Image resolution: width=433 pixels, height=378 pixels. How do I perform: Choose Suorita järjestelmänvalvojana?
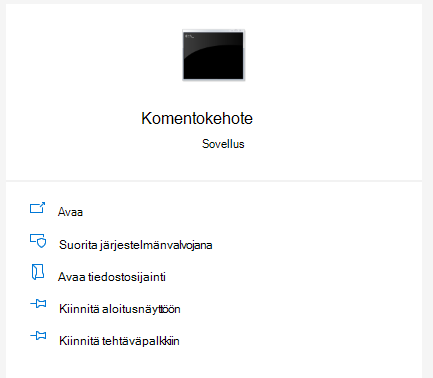pyautogui.click(x=136, y=245)
